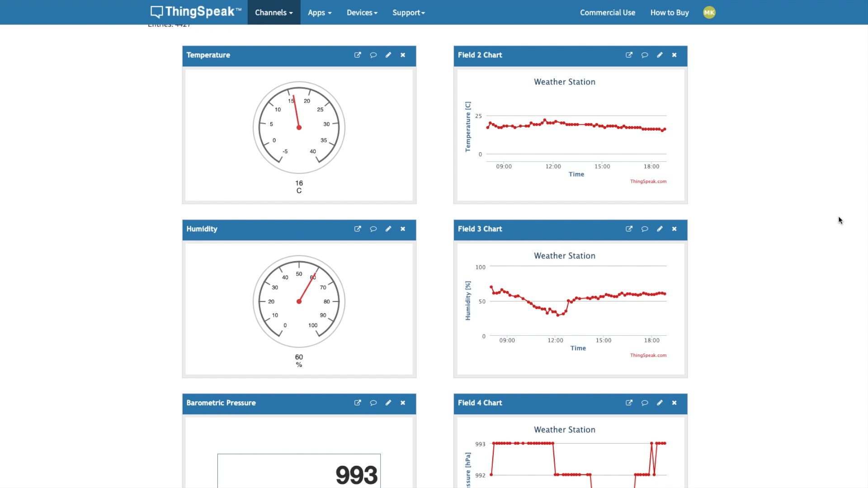
Task: Click comment icon on Temperature widget
Action: pos(373,55)
